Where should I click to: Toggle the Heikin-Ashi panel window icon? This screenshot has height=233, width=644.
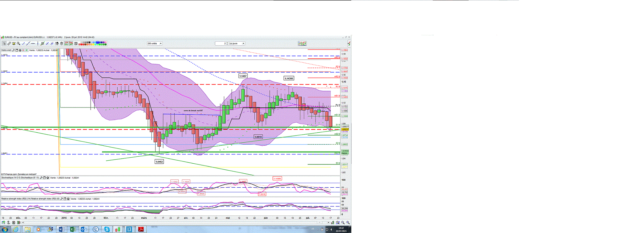(17, 50)
